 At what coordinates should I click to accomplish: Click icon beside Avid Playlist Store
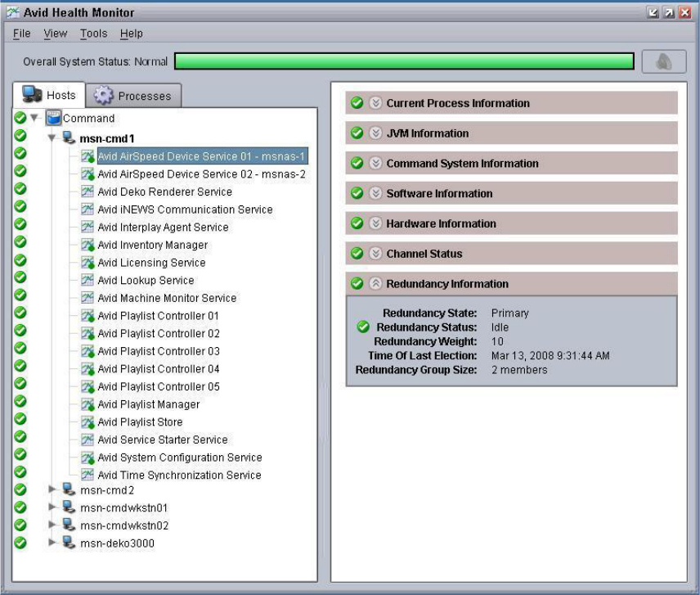click(87, 421)
